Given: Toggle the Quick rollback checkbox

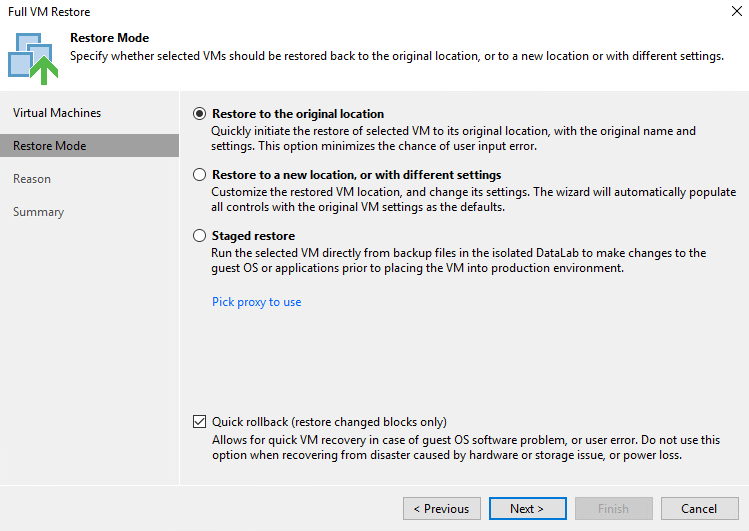Looking at the screenshot, I should pos(200,422).
